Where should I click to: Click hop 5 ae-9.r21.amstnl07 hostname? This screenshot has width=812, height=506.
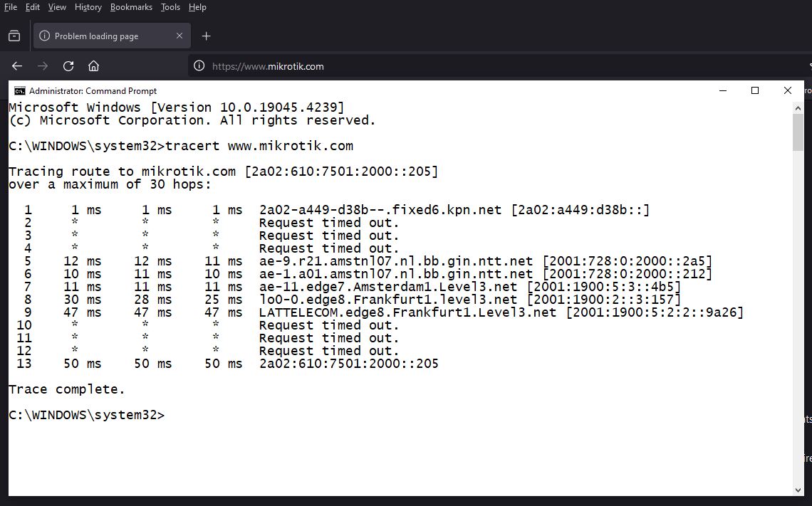coord(395,261)
